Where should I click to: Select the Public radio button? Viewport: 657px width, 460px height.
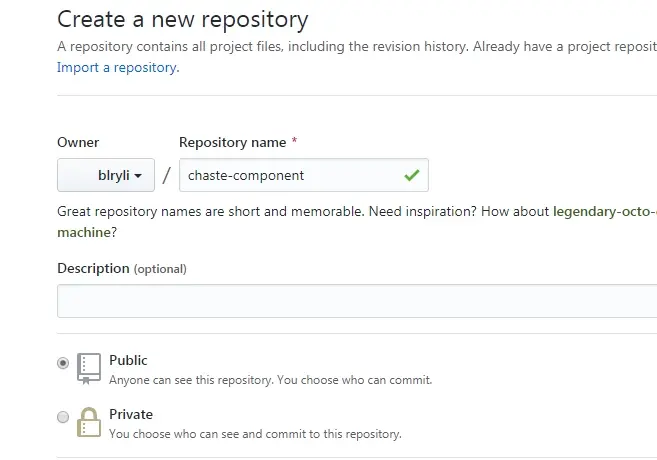click(x=63, y=363)
